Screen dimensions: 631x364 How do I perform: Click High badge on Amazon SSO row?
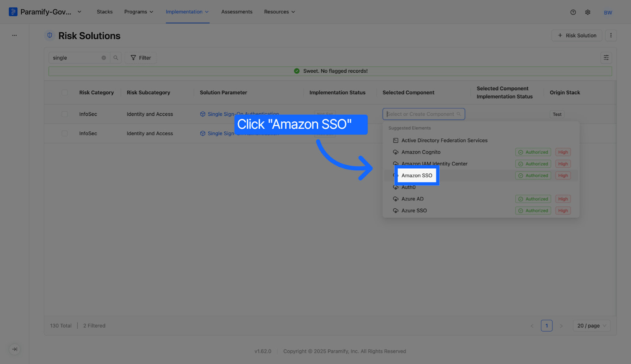coord(563,175)
